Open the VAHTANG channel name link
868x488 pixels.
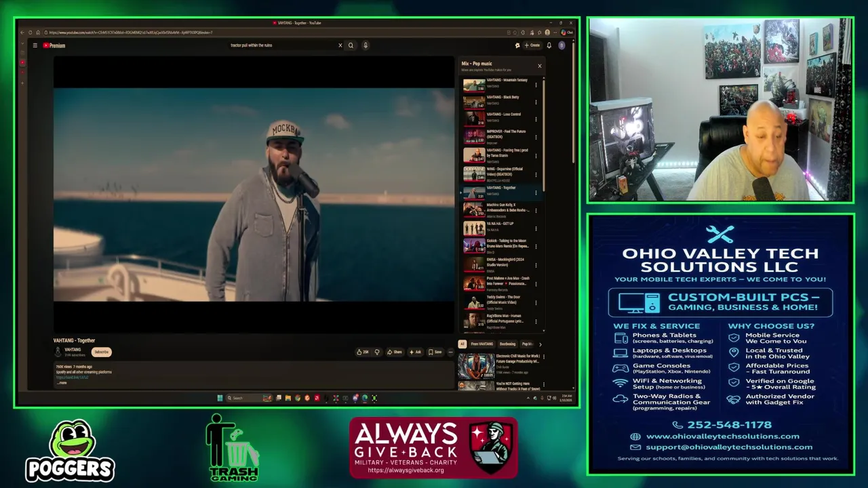(x=73, y=350)
